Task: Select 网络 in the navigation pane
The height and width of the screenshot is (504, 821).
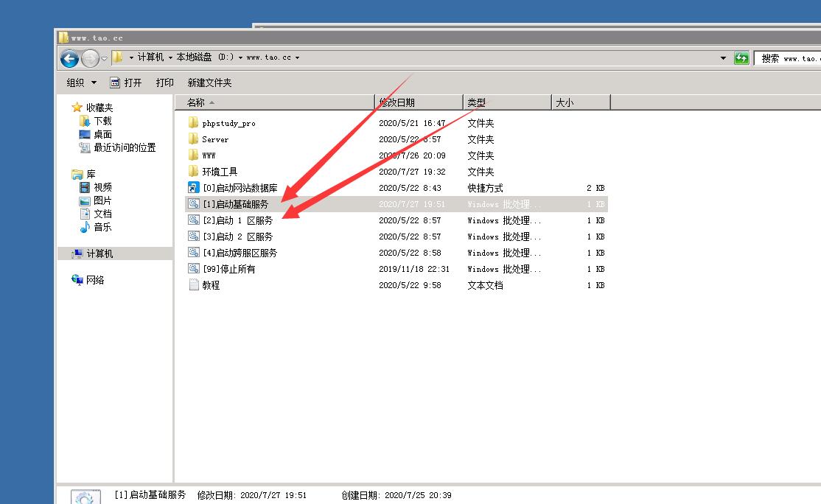Action: (x=95, y=280)
